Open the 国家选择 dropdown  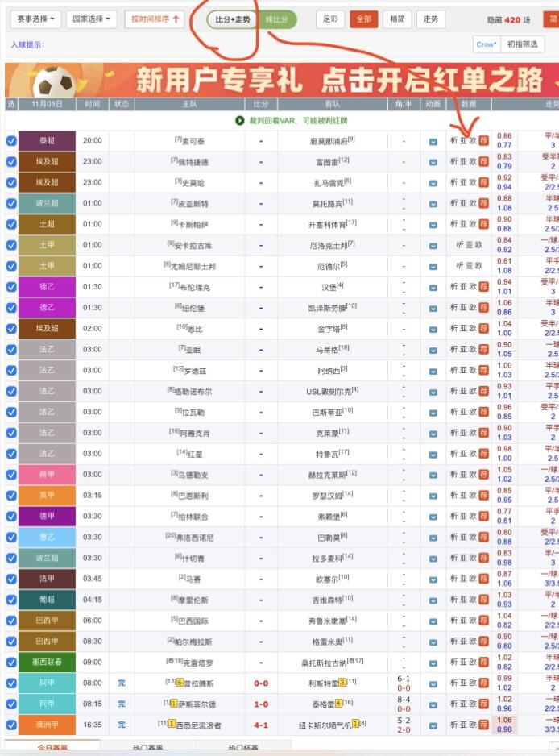(x=91, y=19)
